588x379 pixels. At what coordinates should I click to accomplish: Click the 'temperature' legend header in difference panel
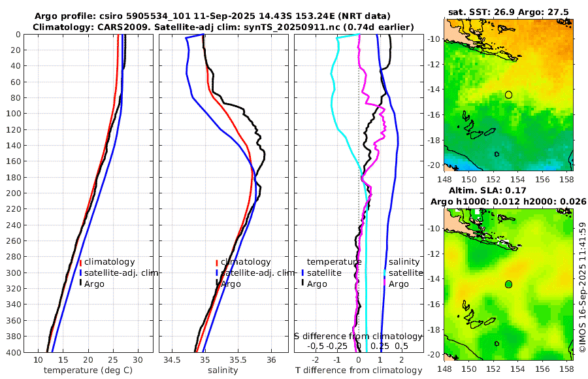point(334,262)
